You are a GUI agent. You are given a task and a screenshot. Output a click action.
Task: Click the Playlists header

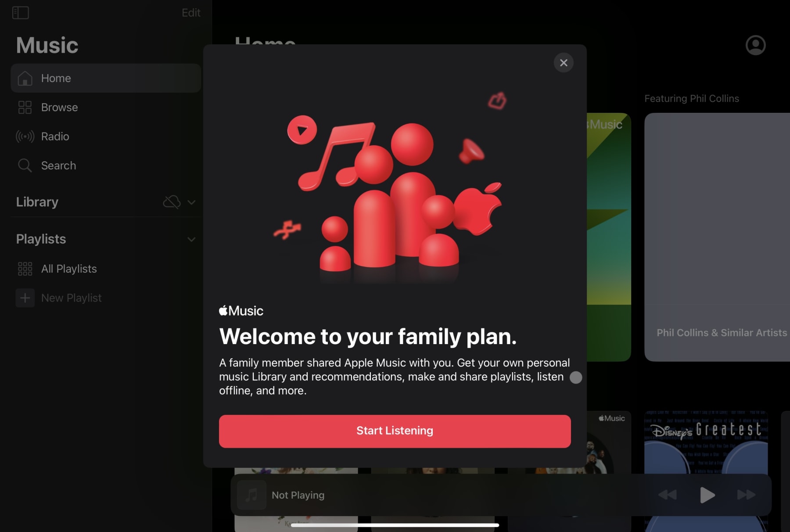coord(41,239)
